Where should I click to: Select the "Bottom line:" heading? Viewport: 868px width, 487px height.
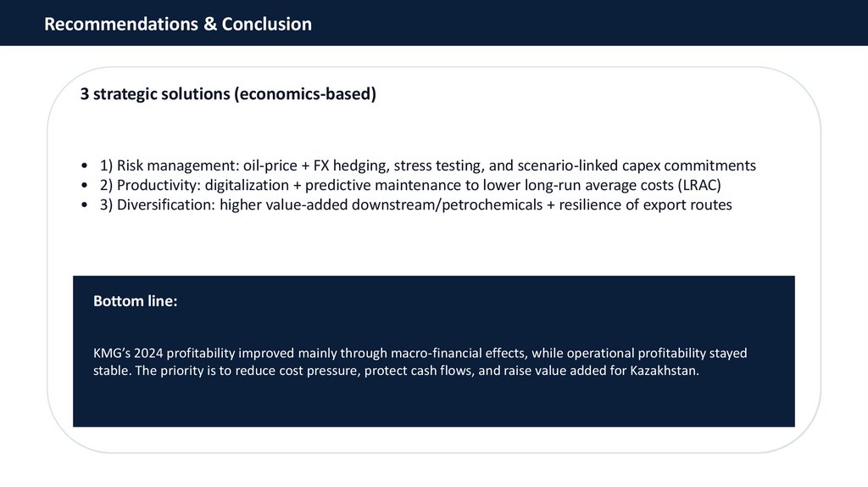coord(136,301)
